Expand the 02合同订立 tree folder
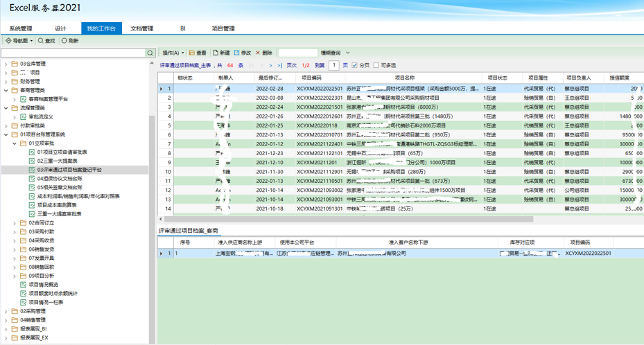This screenshot has height=345, width=644. click(15, 223)
